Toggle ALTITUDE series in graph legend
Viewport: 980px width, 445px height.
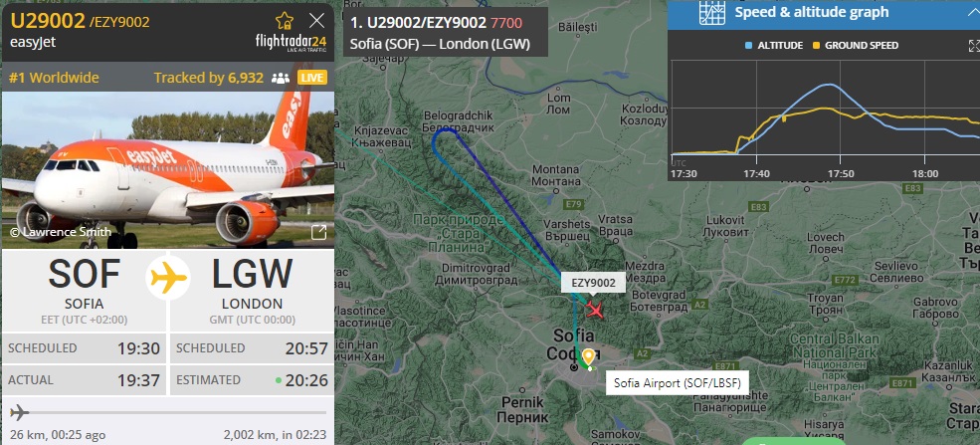[x=774, y=46]
